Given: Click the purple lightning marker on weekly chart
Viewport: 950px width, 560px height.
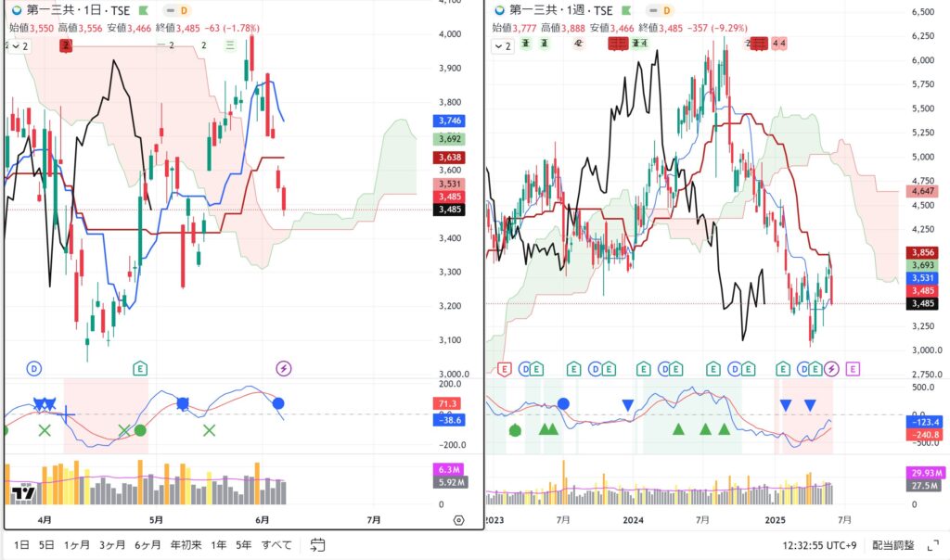Looking at the screenshot, I should click(x=831, y=369).
